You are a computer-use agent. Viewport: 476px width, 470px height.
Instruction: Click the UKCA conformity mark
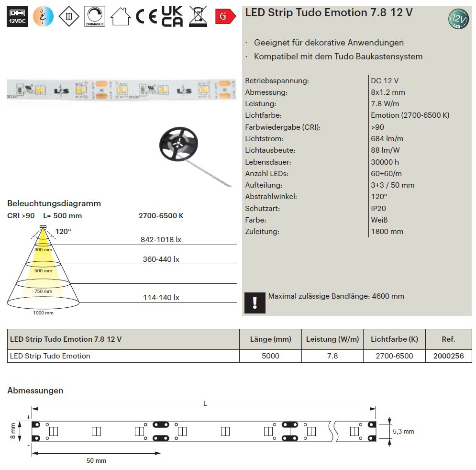point(172,16)
